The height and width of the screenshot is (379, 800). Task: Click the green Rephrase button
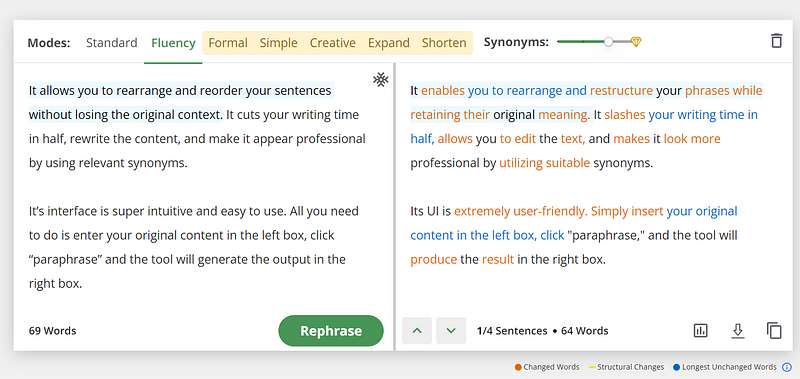[331, 331]
